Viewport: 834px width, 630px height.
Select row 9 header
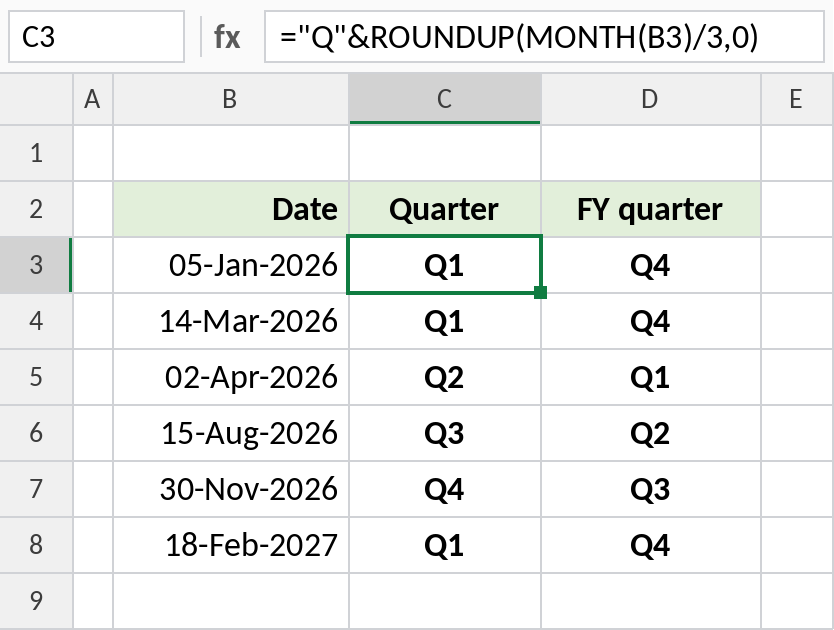[x=36, y=601]
